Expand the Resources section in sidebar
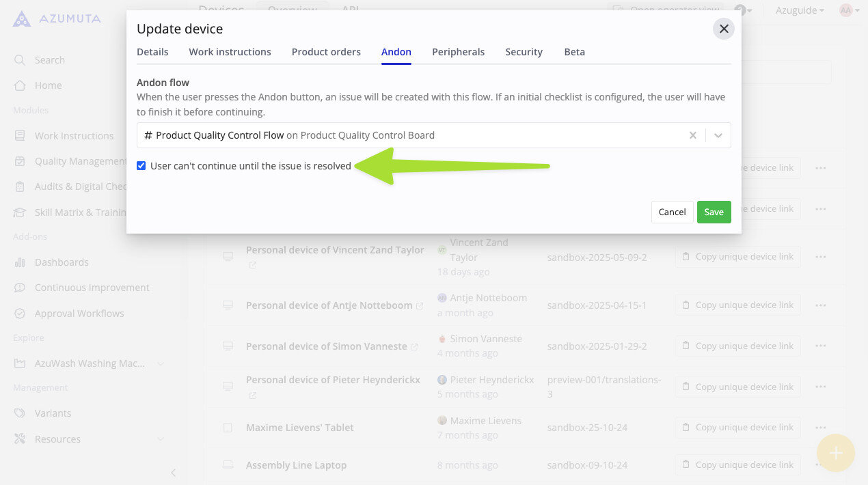 (x=161, y=439)
